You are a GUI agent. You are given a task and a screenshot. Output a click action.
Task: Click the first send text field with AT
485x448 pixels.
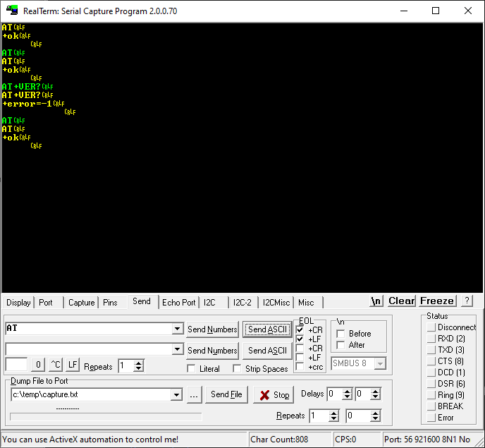coord(89,329)
